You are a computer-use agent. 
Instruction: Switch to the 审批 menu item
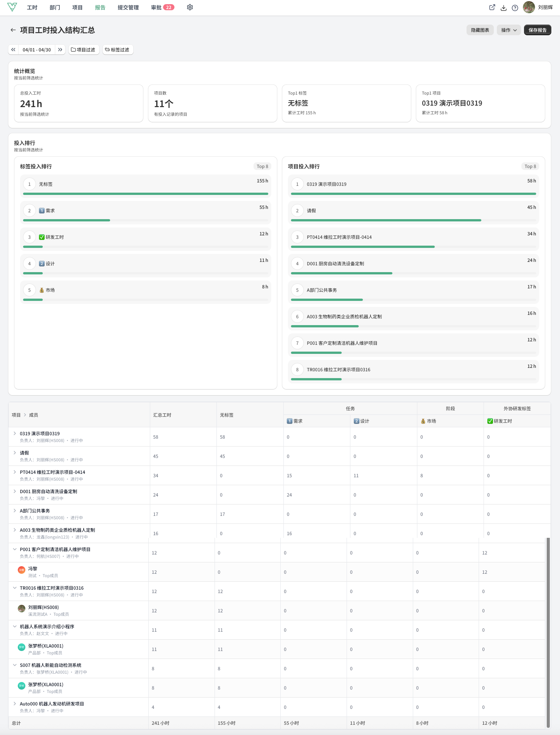pos(163,7)
